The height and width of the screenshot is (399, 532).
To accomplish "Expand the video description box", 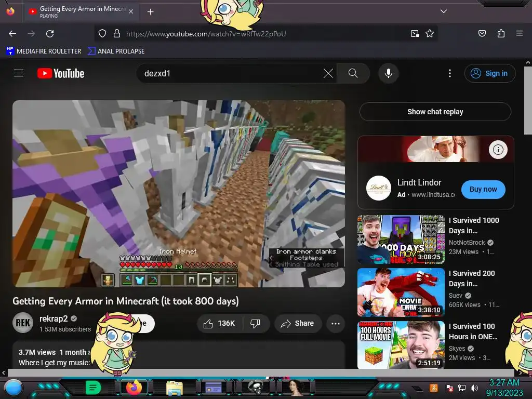I will coord(179,355).
